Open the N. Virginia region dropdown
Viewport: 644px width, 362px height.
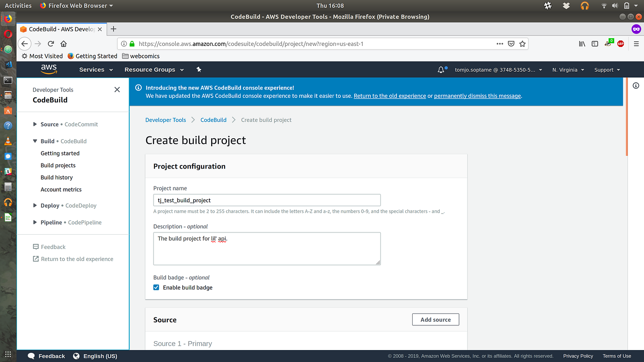click(x=568, y=69)
